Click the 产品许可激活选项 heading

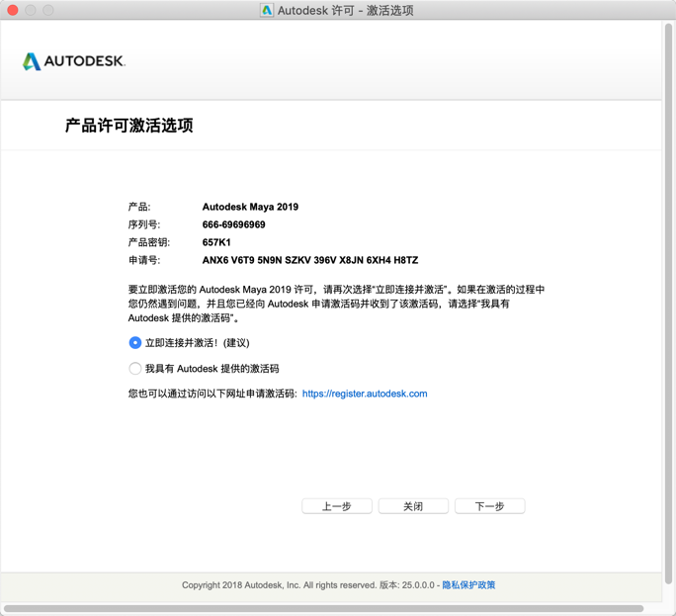[128, 126]
